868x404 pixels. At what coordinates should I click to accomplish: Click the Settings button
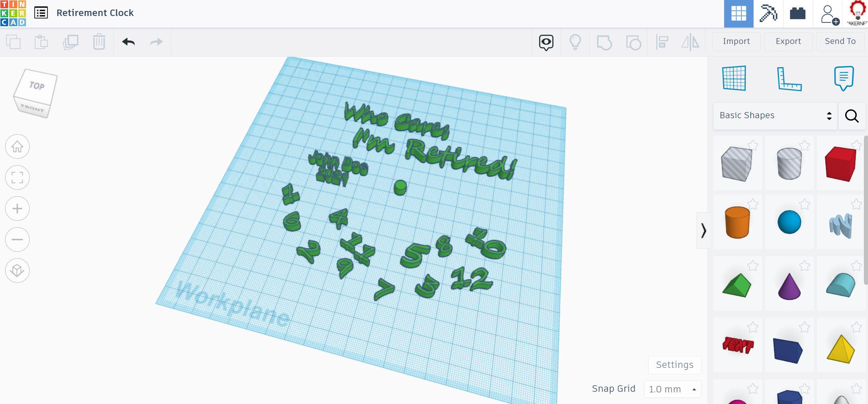[674, 365]
